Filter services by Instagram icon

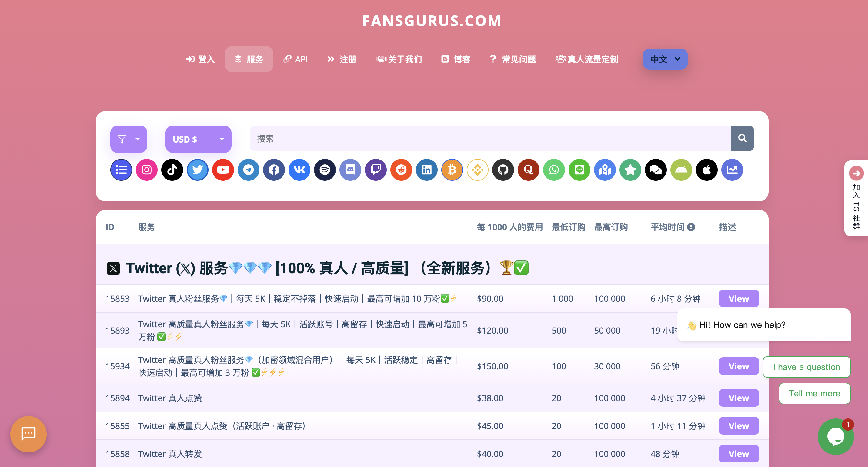pyautogui.click(x=147, y=170)
